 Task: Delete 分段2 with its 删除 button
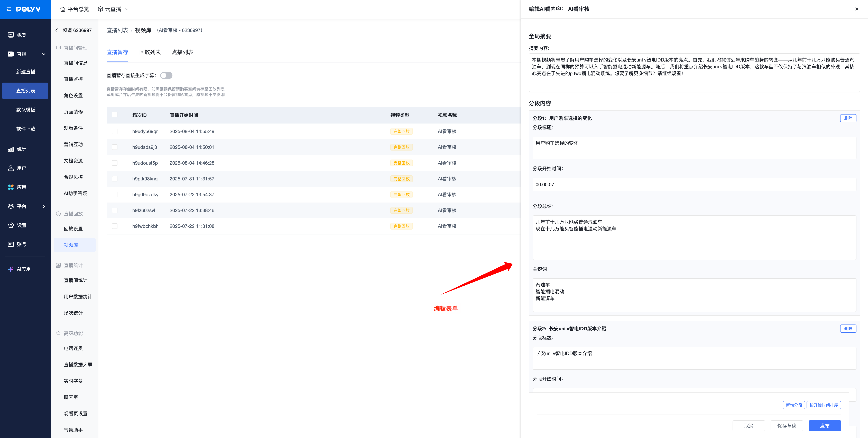(848, 329)
